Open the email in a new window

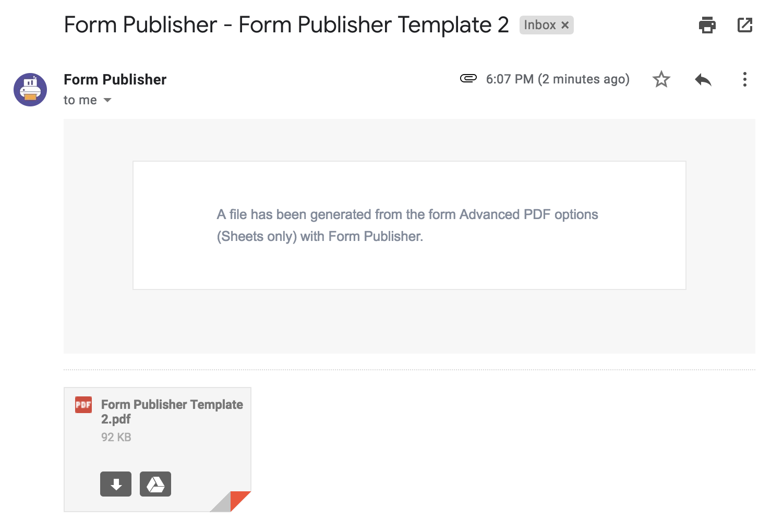click(x=745, y=25)
